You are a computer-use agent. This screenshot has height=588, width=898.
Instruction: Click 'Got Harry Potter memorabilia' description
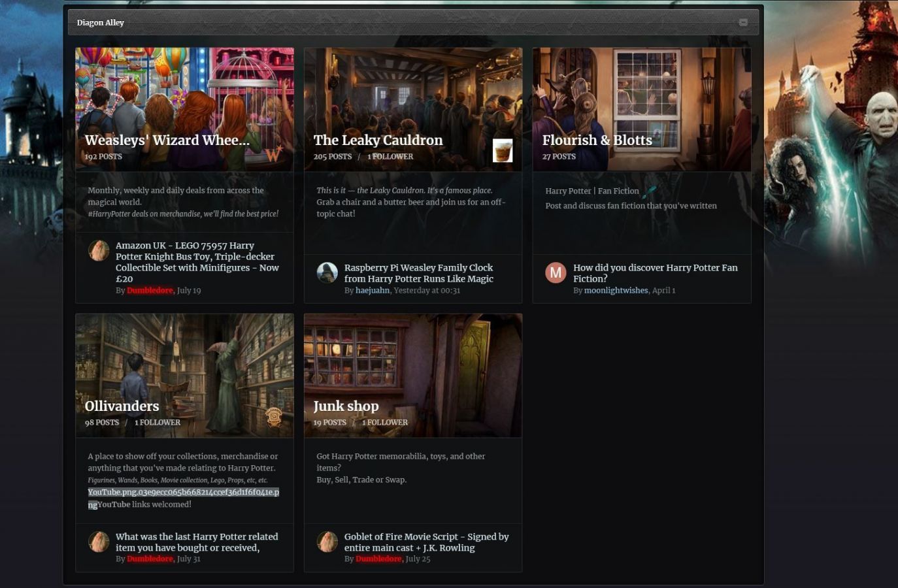(401, 462)
